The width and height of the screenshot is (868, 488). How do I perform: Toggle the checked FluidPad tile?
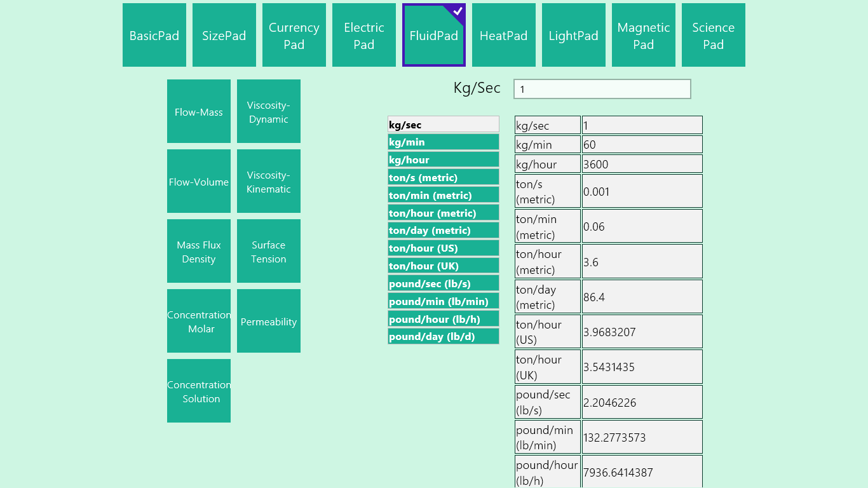click(x=434, y=35)
